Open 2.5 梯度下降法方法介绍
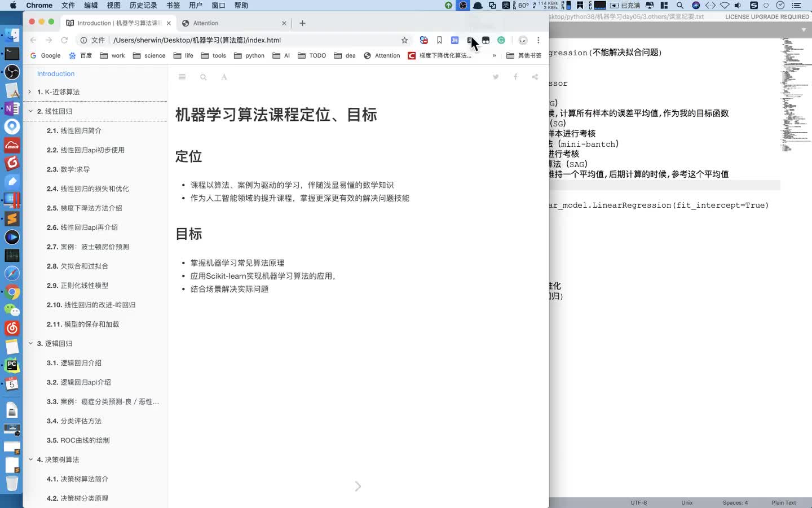Image resolution: width=812 pixels, height=508 pixels. coord(84,208)
